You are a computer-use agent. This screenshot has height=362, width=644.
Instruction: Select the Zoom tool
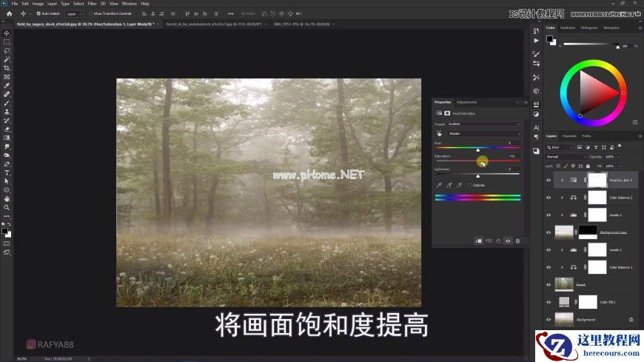coord(7,207)
